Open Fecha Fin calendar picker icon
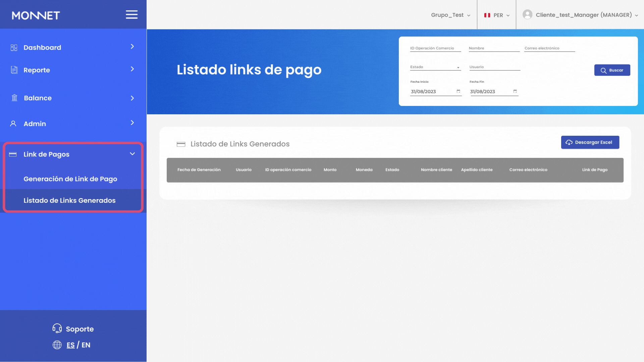The image size is (644, 362). 515,91
